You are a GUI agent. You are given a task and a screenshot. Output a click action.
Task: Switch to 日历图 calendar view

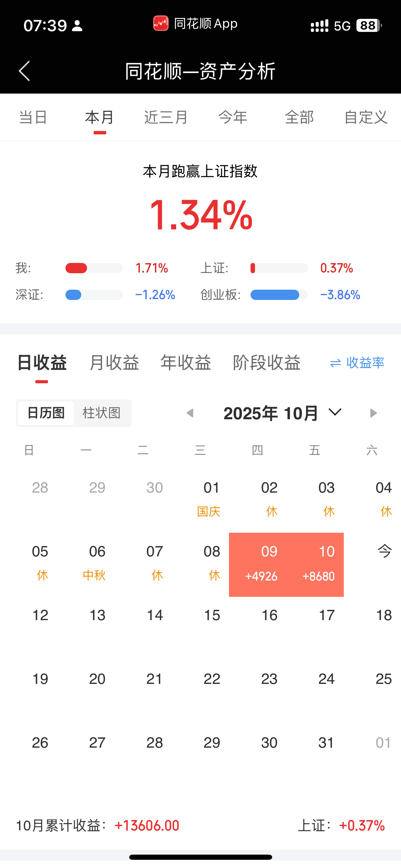[46, 413]
